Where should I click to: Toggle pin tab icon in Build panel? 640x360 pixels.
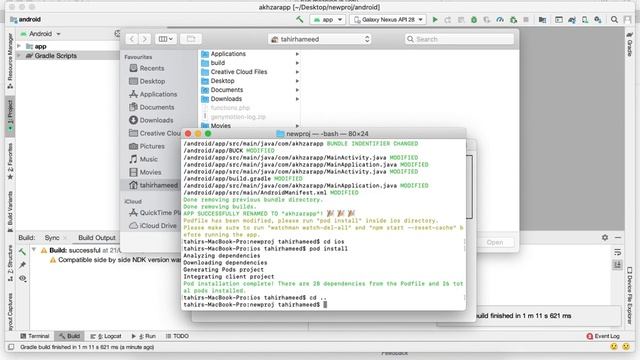22,265
